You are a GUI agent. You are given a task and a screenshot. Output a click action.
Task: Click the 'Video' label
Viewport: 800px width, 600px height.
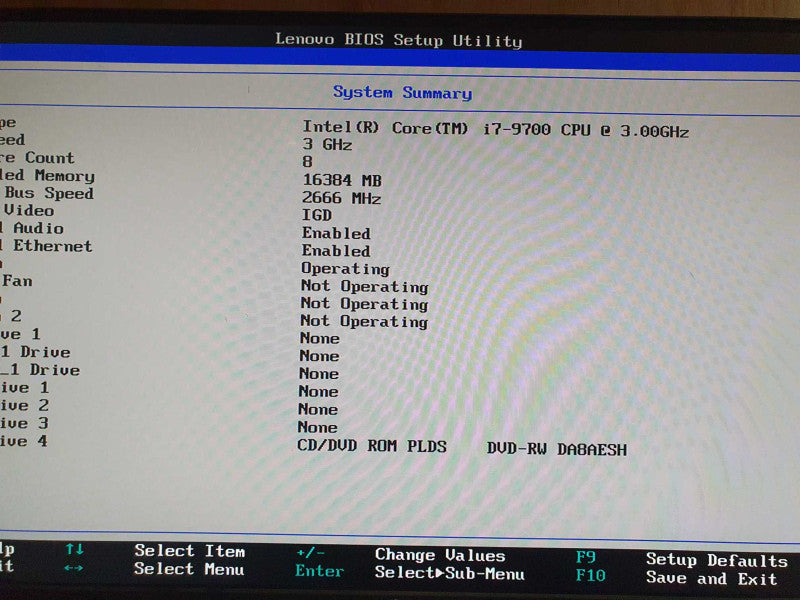pos(29,210)
